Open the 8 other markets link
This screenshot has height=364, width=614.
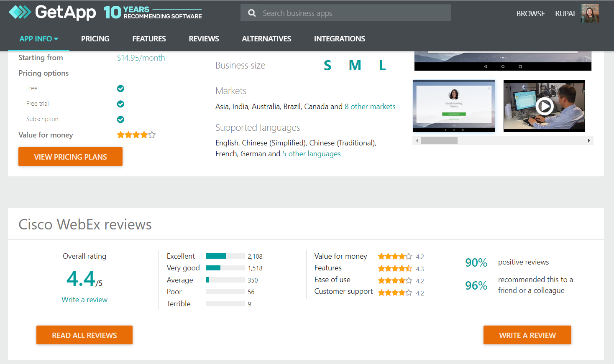pyautogui.click(x=370, y=107)
